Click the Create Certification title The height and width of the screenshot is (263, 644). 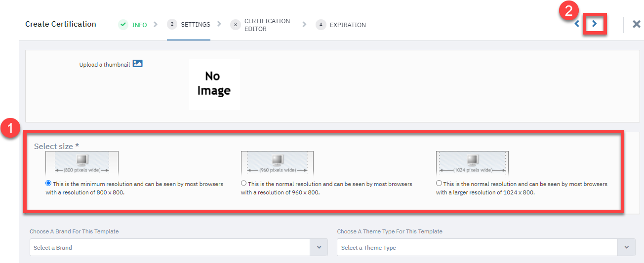61,24
